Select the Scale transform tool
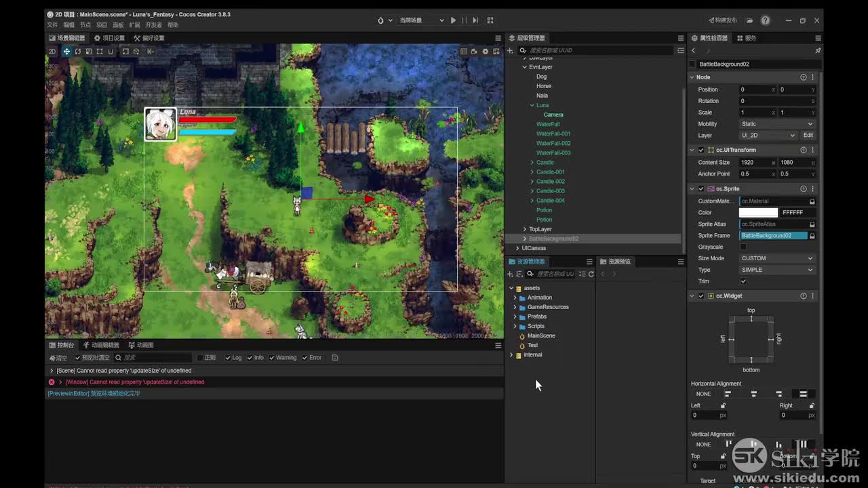 point(89,52)
